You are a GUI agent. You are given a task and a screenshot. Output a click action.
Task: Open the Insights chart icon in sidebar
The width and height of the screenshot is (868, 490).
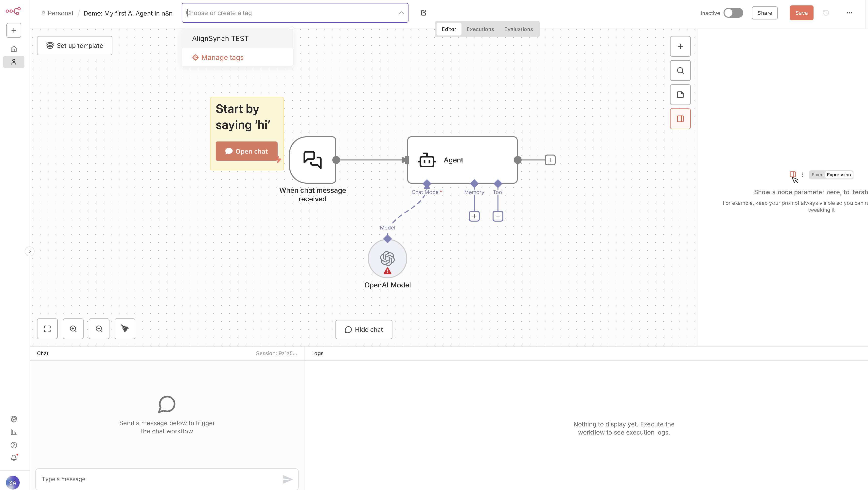[14, 432]
